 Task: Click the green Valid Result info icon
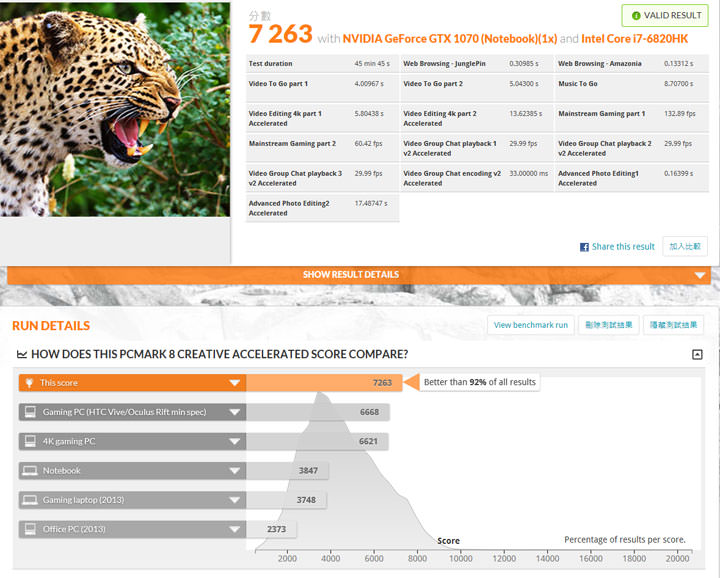point(636,16)
